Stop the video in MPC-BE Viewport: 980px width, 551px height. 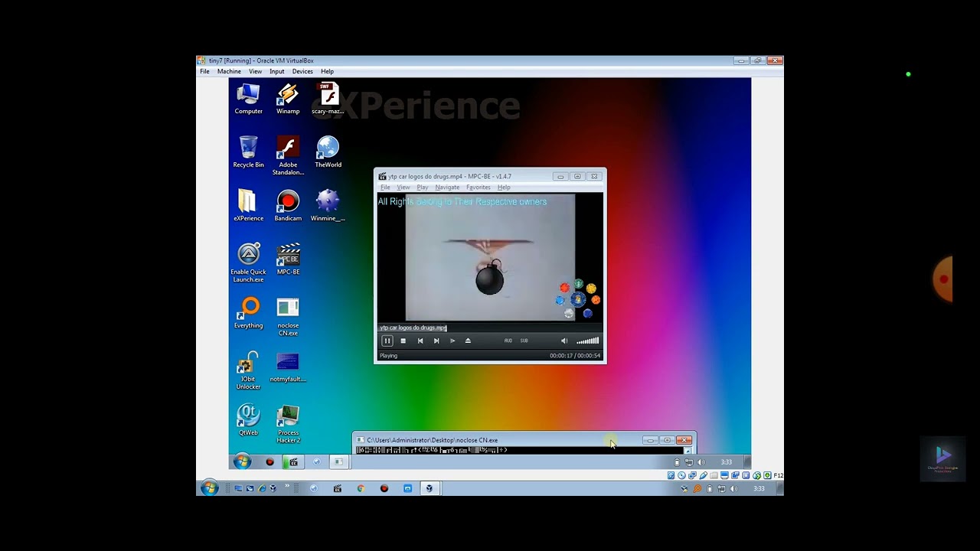(x=403, y=341)
